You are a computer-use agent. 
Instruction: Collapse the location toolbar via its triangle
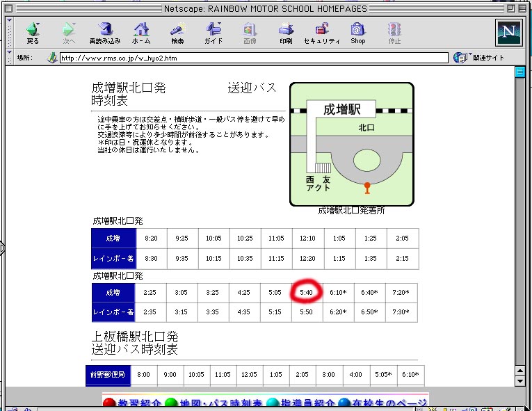tap(10, 52)
